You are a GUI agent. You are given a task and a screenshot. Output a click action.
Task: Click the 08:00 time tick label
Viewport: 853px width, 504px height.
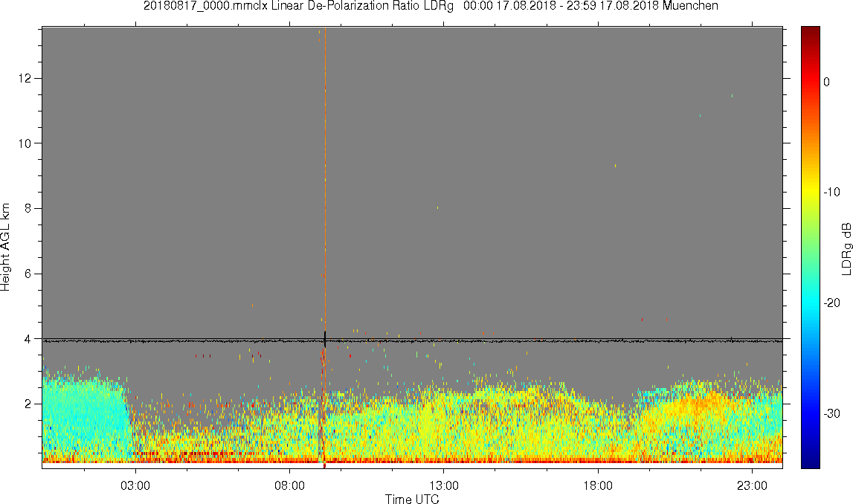(289, 485)
